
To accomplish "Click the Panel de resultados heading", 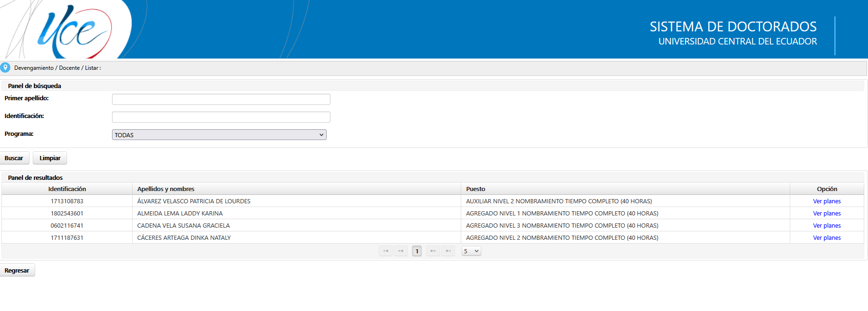I will pos(35,178).
